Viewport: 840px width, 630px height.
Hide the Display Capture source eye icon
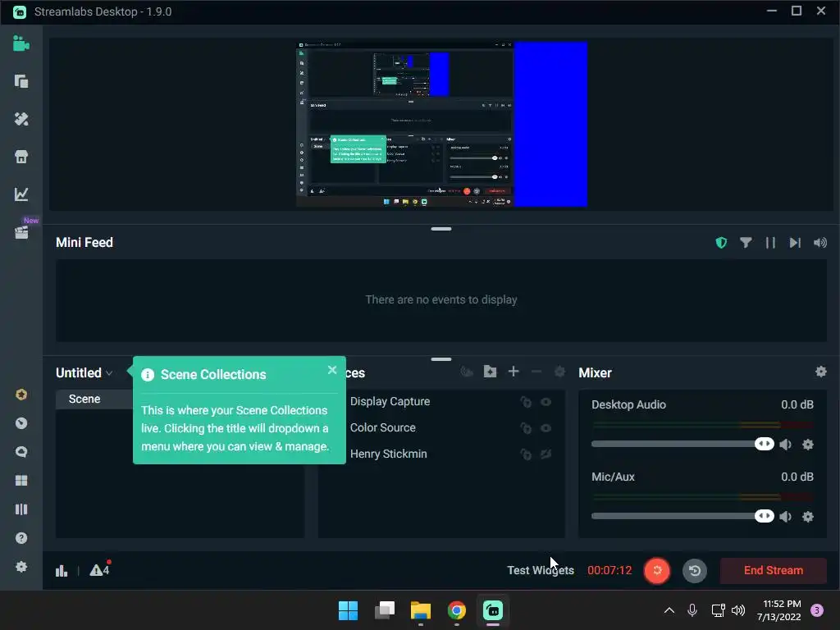546,402
